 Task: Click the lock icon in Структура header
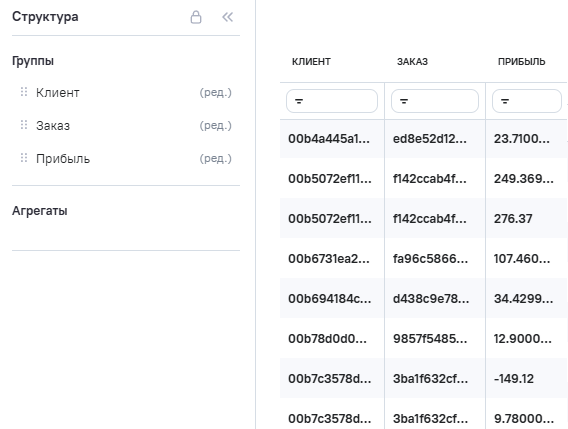tap(196, 17)
